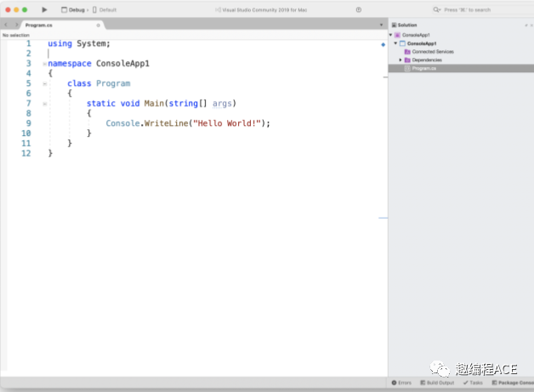
Task: Click the ConsoleApp1 solution icon at tree root
Action: (x=397, y=35)
